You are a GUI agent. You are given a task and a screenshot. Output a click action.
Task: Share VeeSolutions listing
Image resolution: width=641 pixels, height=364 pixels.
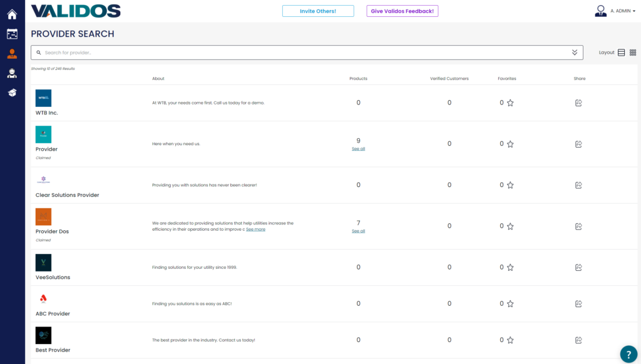[578, 268]
